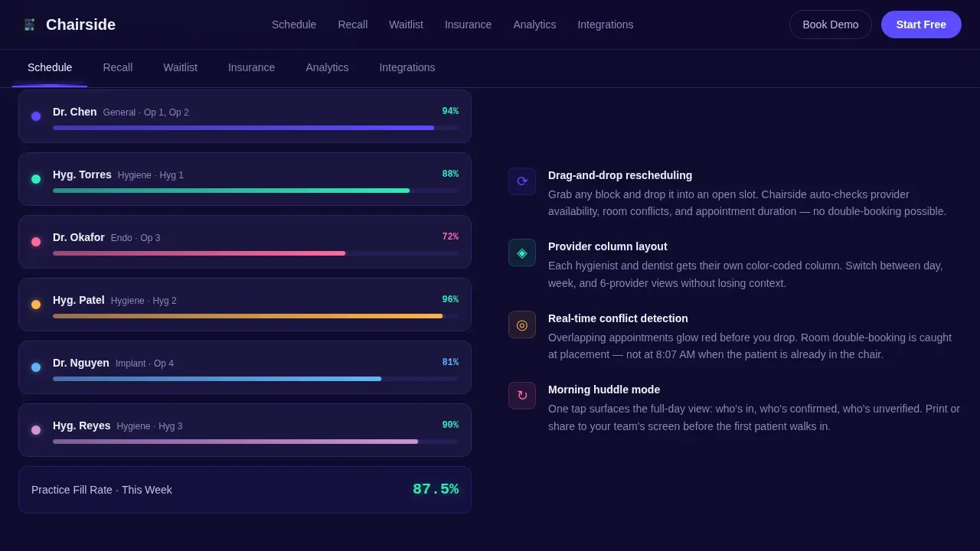Open Waitlist in the top navigation
This screenshot has width=980, height=551.
(x=406, y=24)
